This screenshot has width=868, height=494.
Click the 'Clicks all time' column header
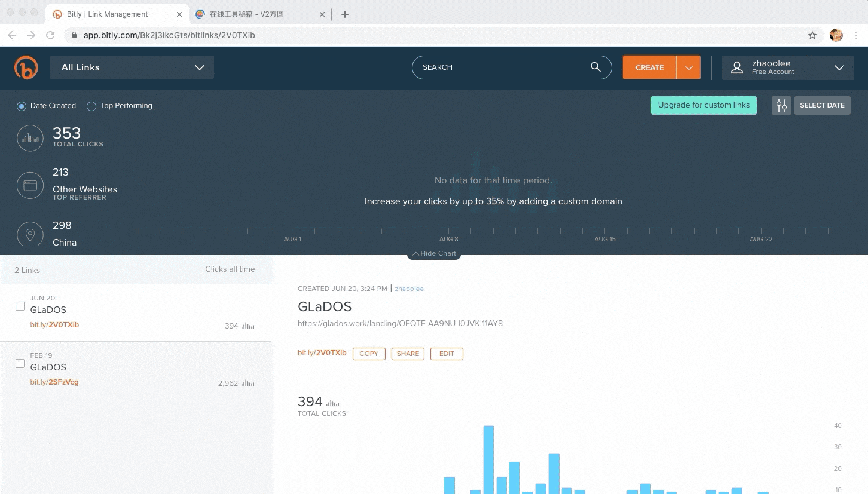230,269
